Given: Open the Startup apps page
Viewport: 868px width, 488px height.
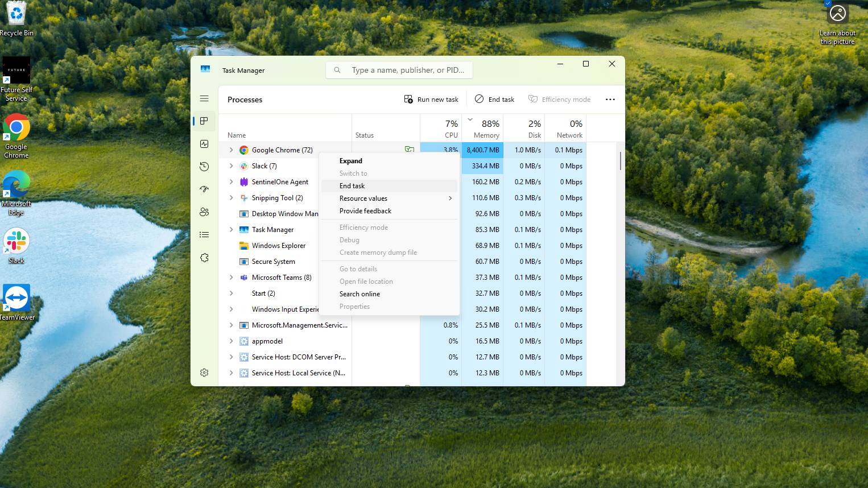Looking at the screenshot, I should click(x=204, y=189).
